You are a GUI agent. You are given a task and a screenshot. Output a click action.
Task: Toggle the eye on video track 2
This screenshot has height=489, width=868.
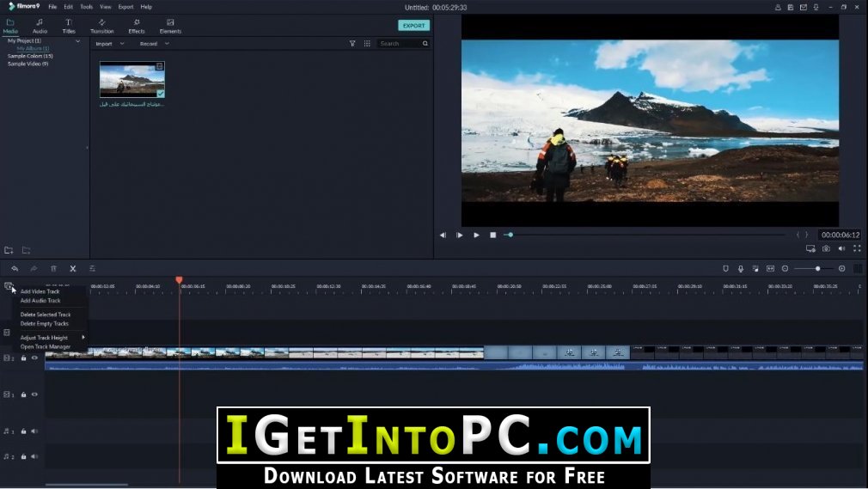(x=35, y=358)
